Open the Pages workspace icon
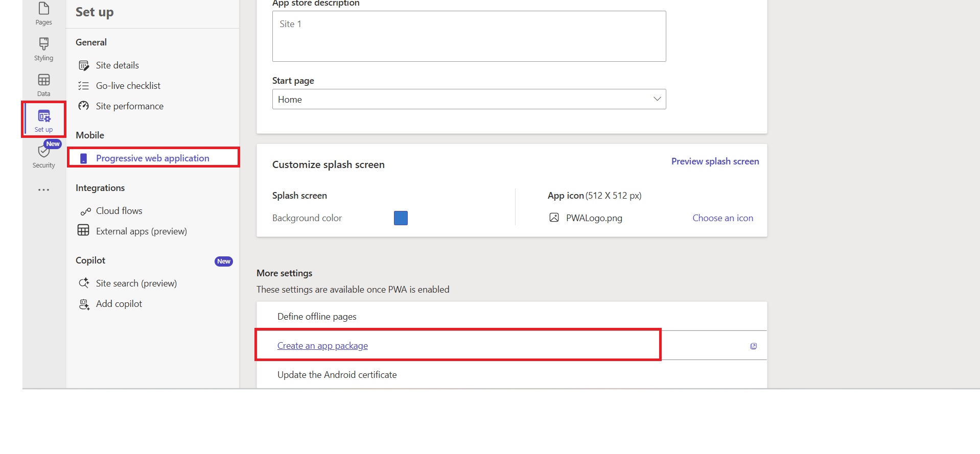This screenshot has height=454, width=980. point(44,13)
